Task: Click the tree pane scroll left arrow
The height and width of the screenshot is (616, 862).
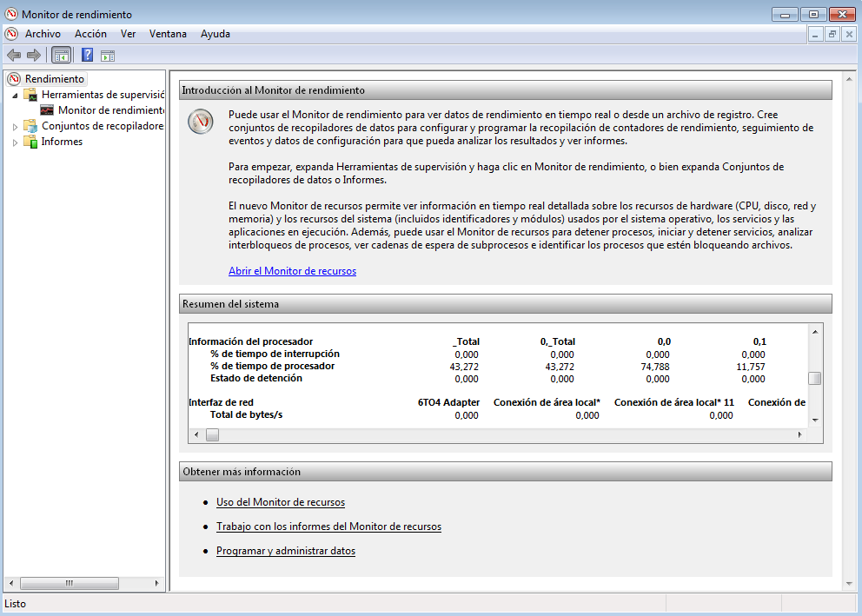Action: [x=11, y=583]
